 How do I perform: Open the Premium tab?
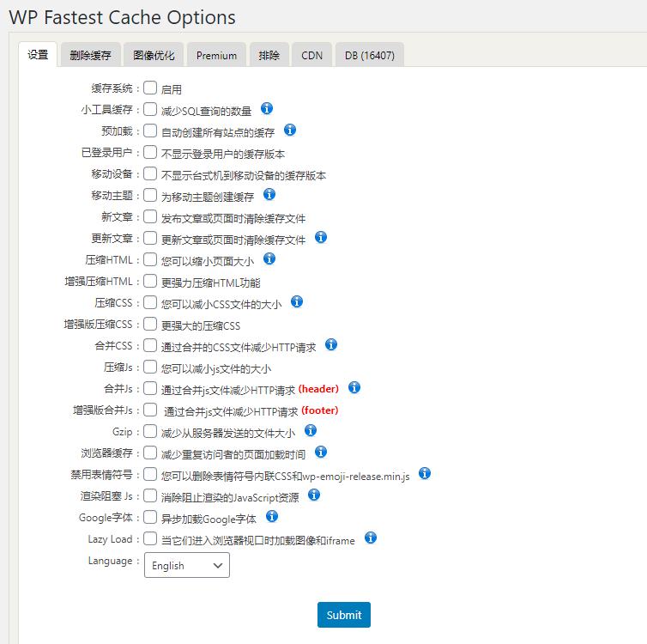[x=216, y=55]
